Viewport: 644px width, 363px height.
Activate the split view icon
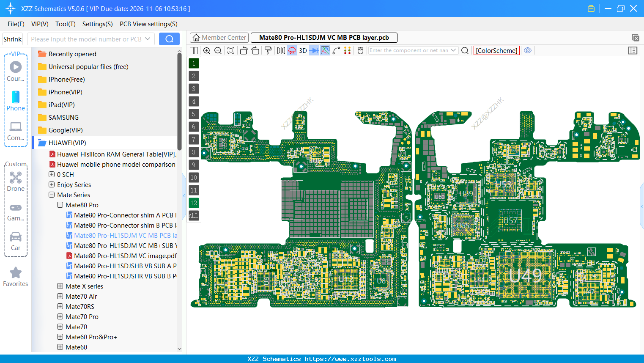pyautogui.click(x=194, y=50)
